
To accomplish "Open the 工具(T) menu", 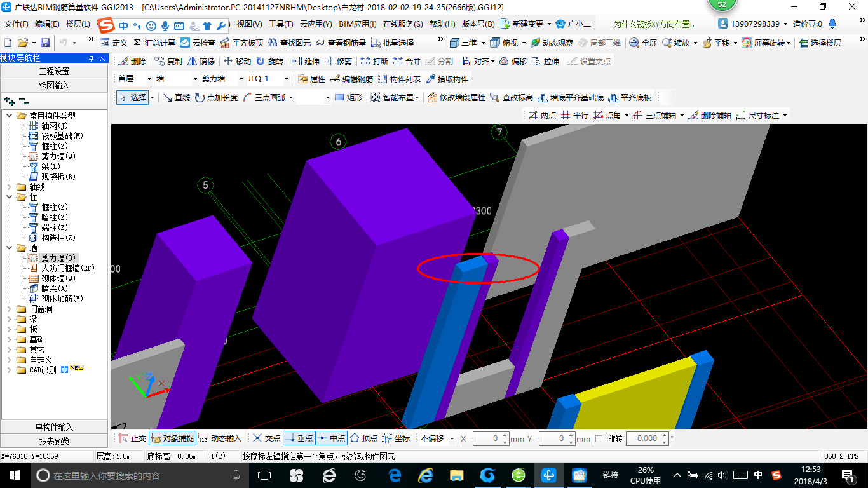I will click(x=281, y=24).
